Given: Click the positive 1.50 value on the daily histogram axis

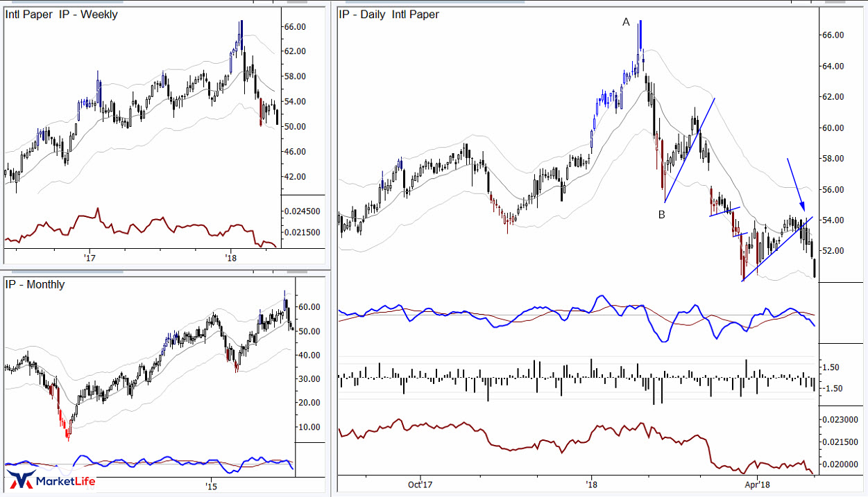Looking at the screenshot, I should point(832,367).
